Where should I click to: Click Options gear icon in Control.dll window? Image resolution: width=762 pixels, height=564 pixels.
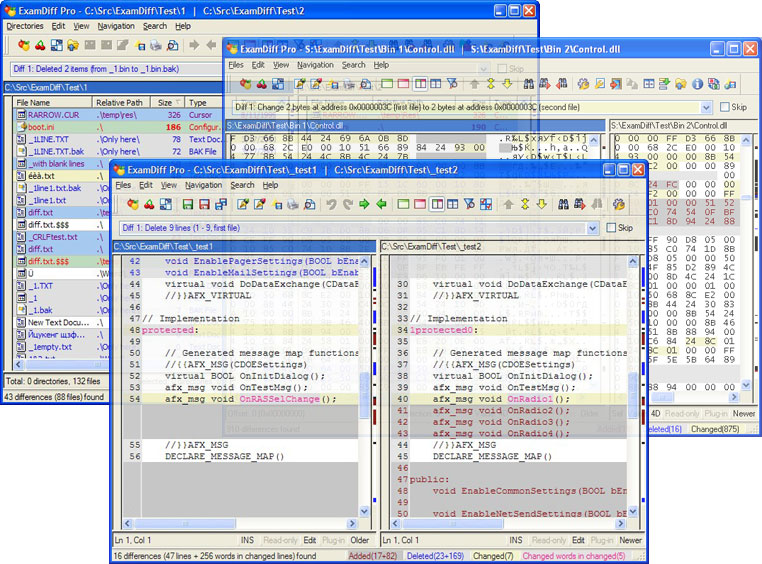tap(583, 84)
